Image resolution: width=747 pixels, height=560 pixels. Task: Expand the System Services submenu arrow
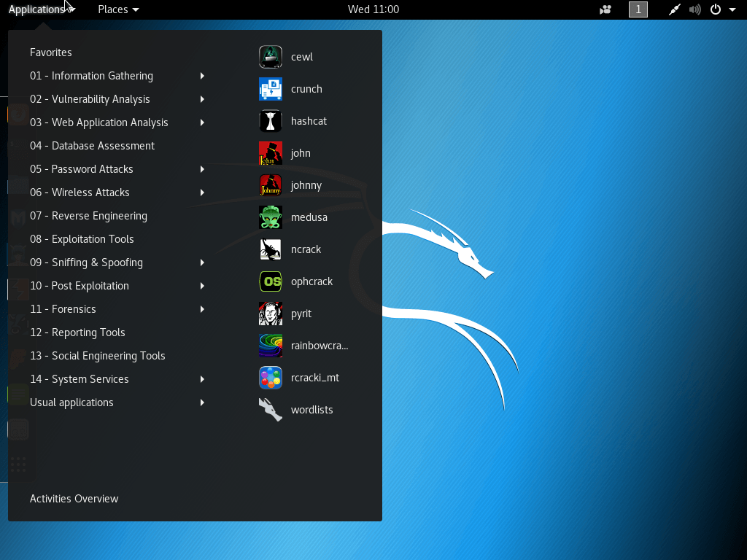pos(202,379)
